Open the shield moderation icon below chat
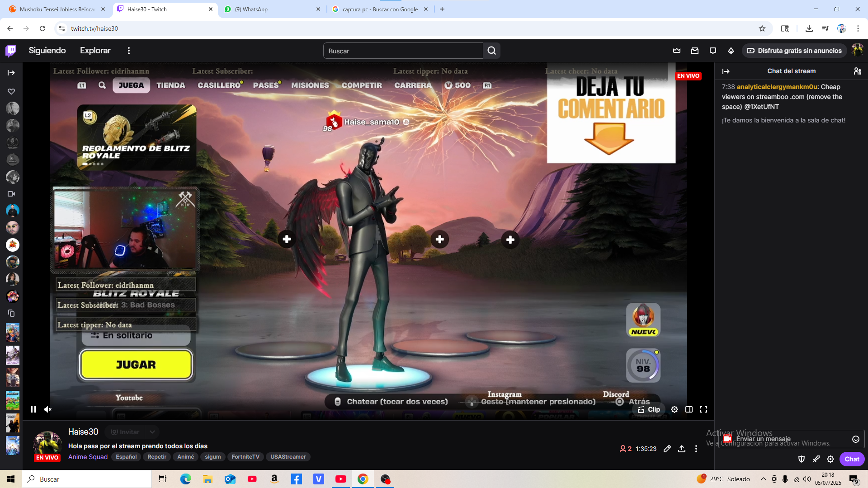 coord(802,459)
